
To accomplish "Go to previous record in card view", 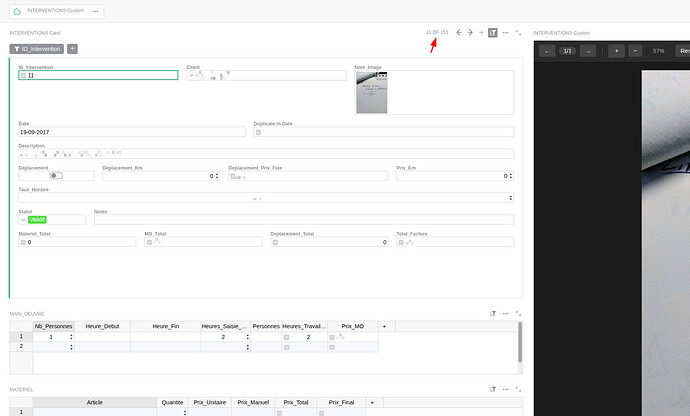I will coord(458,33).
